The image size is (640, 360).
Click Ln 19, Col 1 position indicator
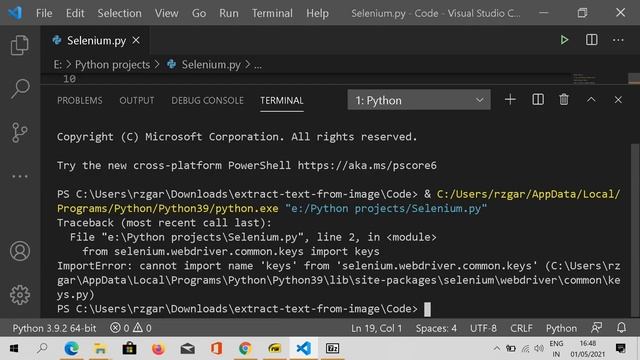coord(376,328)
